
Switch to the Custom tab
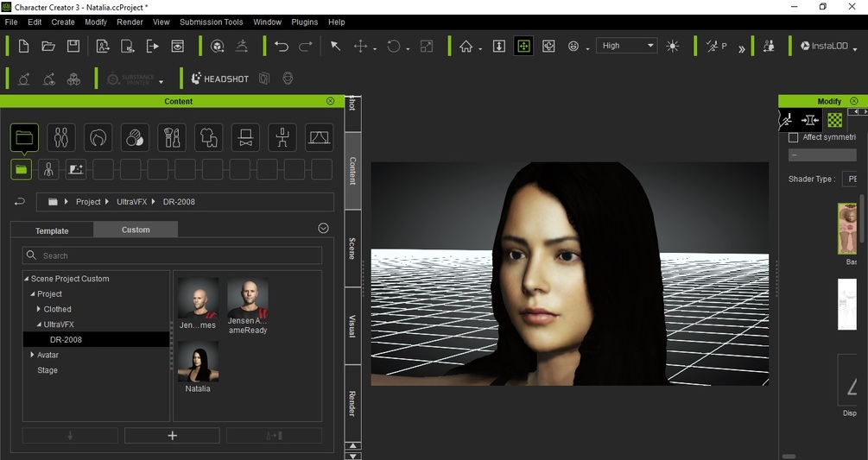[x=136, y=230]
